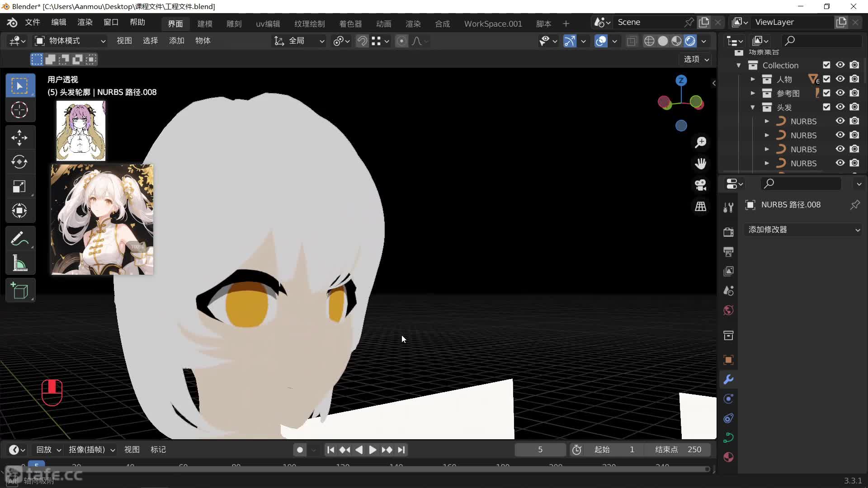The height and width of the screenshot is (488, 868).
Task: Play the animation forward
Action: tap(373, 450)
